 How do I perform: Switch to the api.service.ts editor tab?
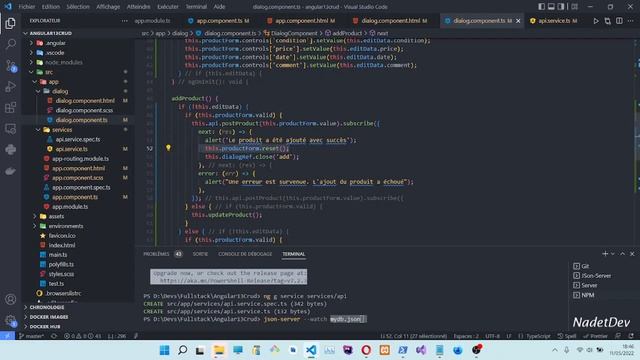553,21
